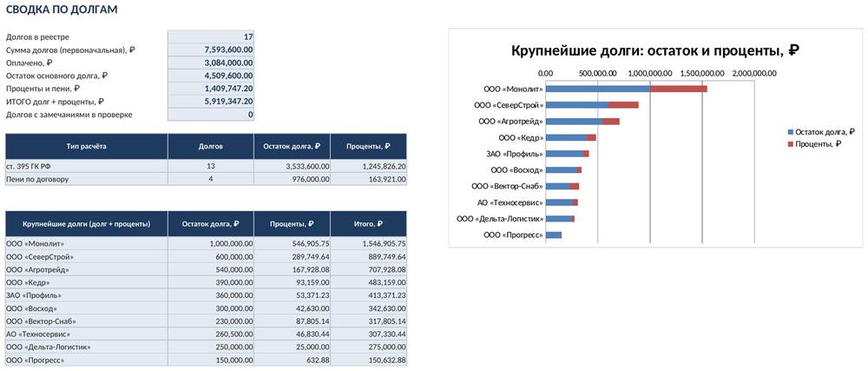The width and height of the screenshot is (868, 371).
Task: Select the value 632.88
Action: 293,360
